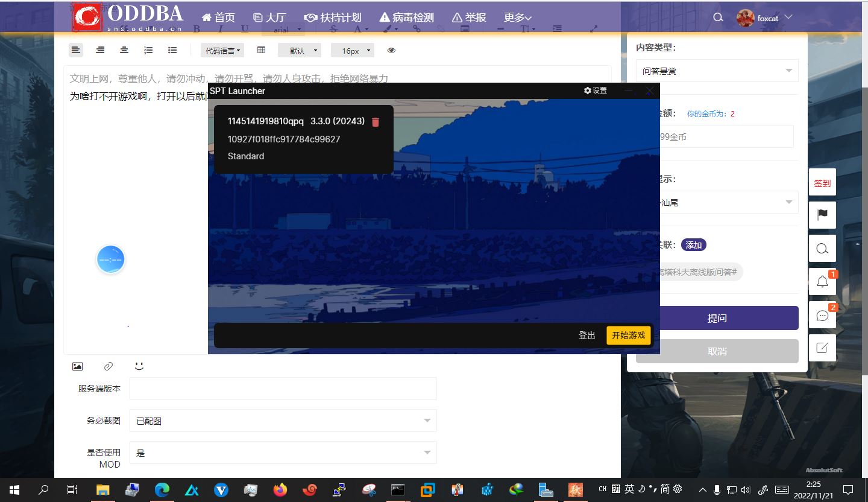The width and height of the screenshot is (868, 502).
Task: Toggle bold formatting in the editor
Action: tap(197, 28)
